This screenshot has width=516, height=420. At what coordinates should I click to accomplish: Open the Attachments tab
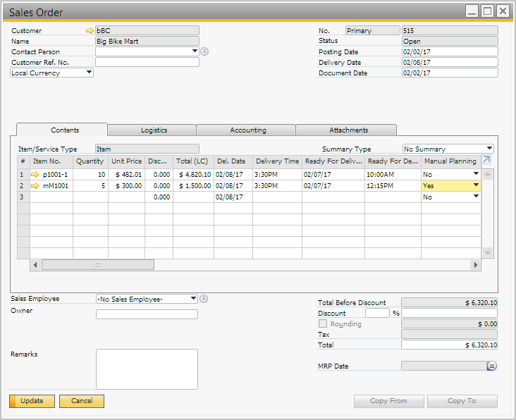click(348, 130)
